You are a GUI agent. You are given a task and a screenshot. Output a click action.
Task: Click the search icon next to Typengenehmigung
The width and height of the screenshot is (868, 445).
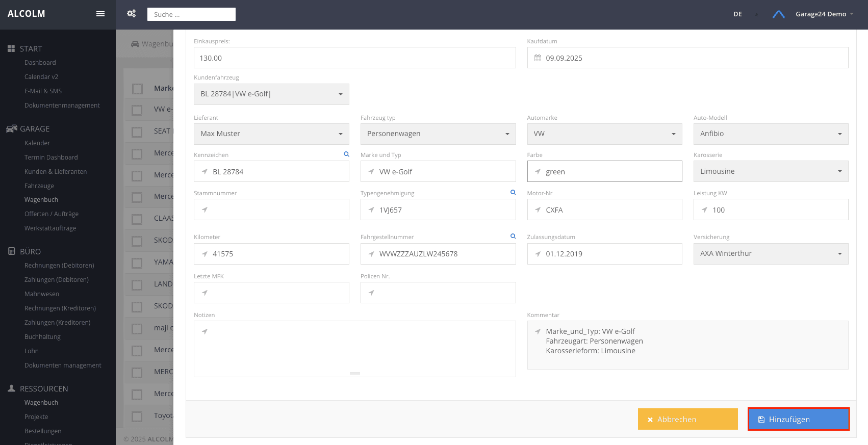tap(513, 192)
